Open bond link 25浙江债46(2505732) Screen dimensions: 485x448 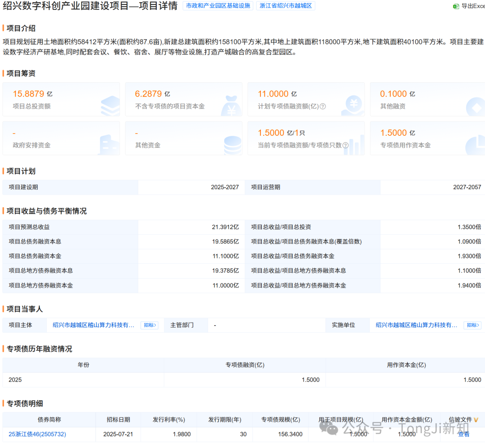[37, 435]
